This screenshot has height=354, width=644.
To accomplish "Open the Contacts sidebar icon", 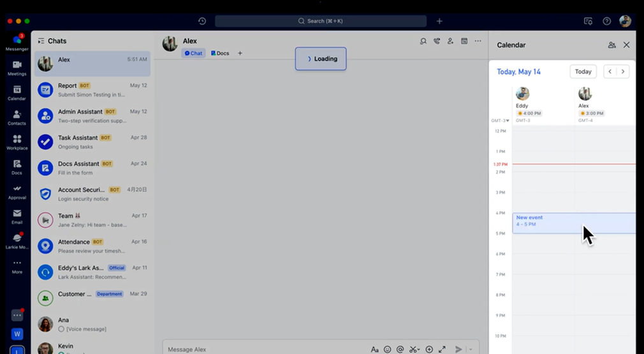I will click(17, 117).
